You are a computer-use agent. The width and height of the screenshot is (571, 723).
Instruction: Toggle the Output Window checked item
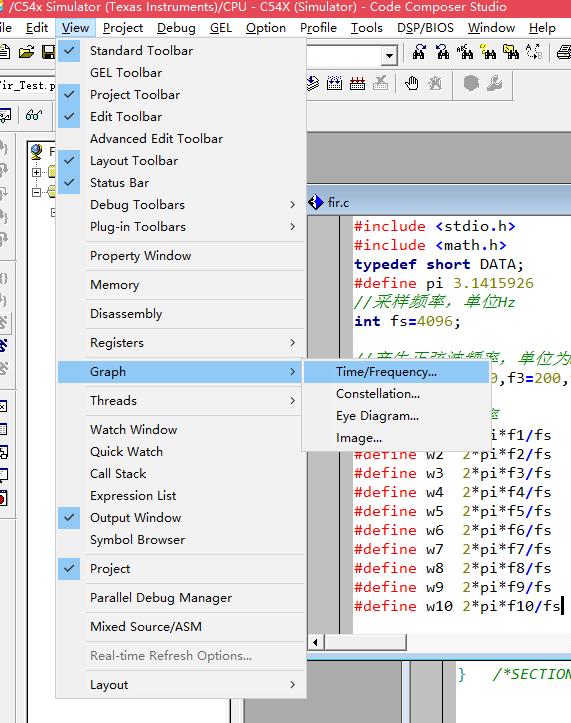(x=181, y=518)
